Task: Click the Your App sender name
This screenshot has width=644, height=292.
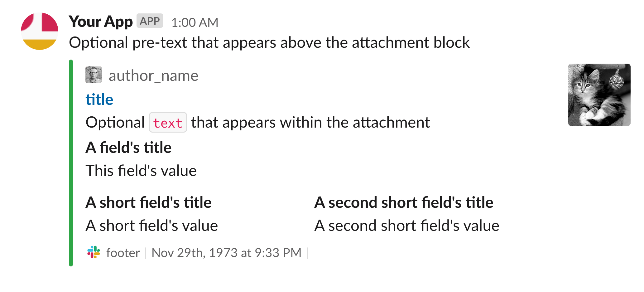Action: click(101, 22)
